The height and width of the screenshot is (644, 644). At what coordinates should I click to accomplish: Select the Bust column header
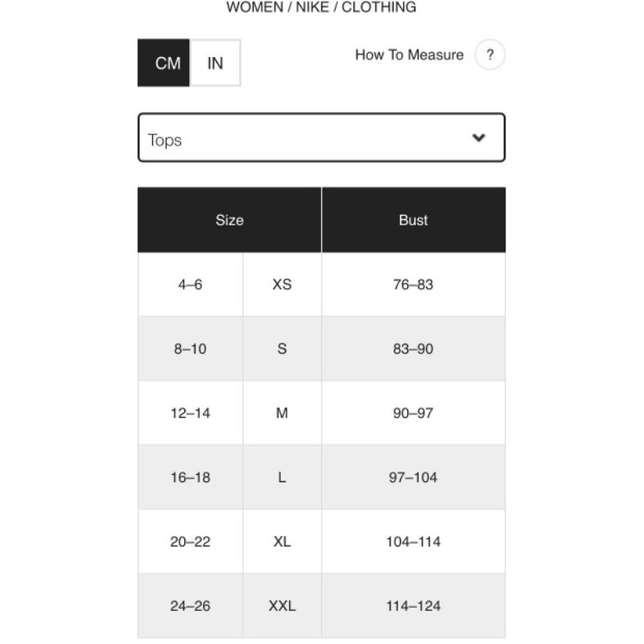pyautogui.click(x=414, y=220)
